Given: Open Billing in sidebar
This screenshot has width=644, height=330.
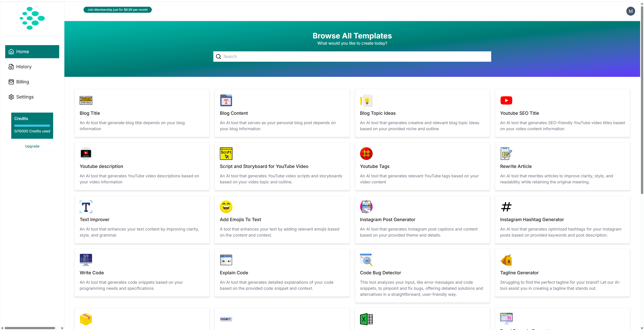Looking at the screenshot, I should coord(32,82).
